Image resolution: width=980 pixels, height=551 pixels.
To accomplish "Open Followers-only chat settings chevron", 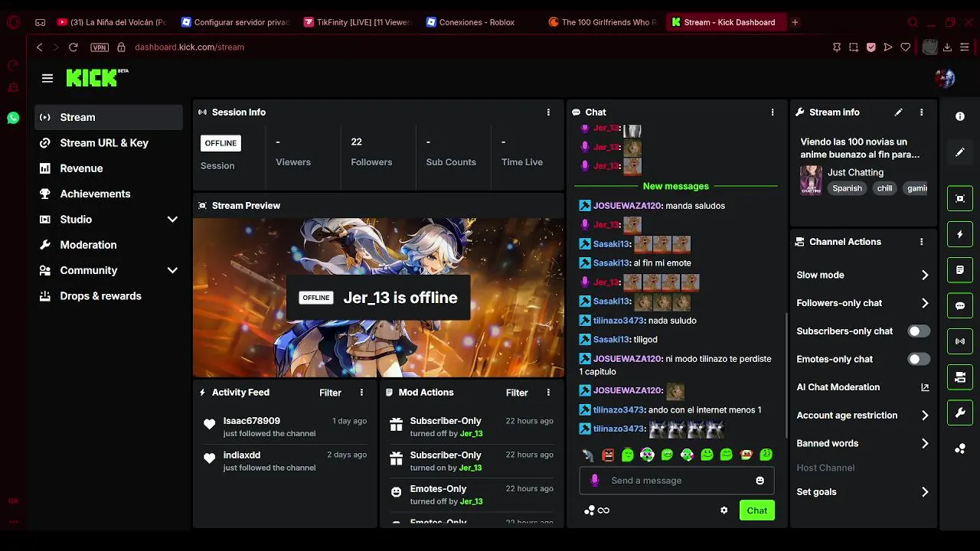I will (x=925, y=303).
